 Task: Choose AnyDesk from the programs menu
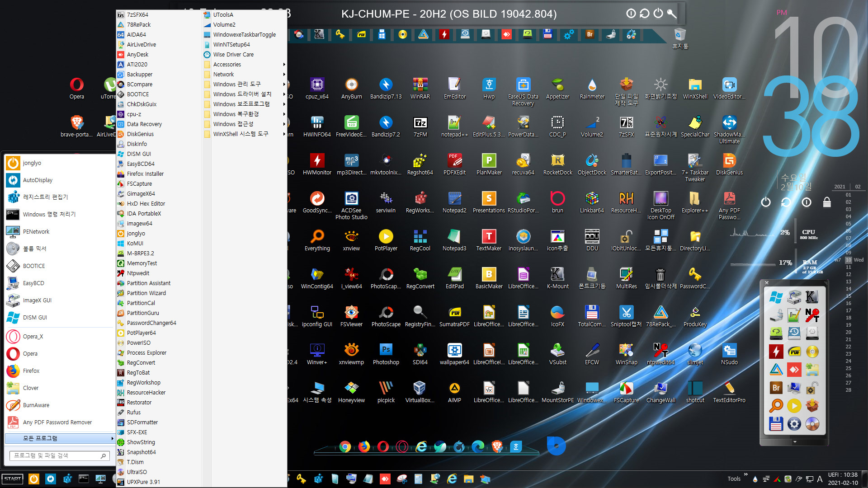tap(159, 55)
